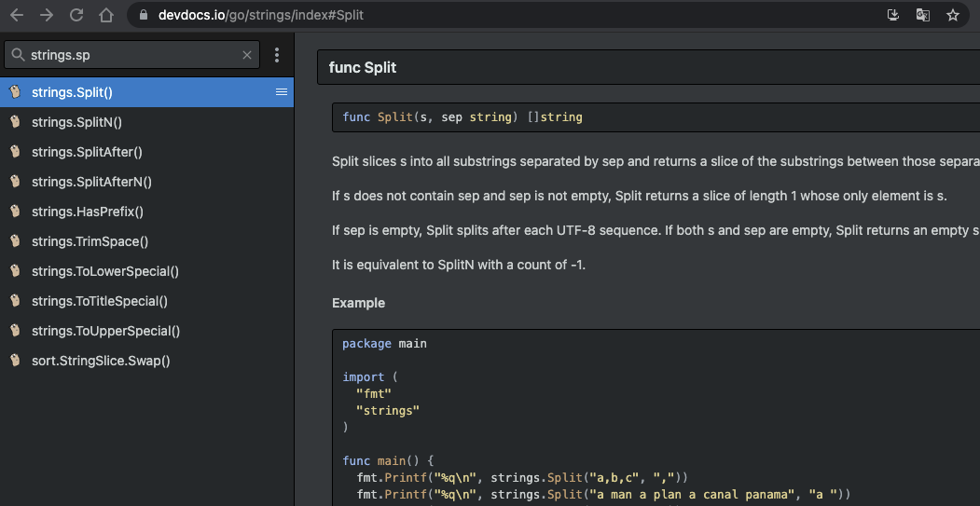Open sort.StringSlice.Swap() entry
Viewport: 980px width, 506px height.
click(101, 361)
